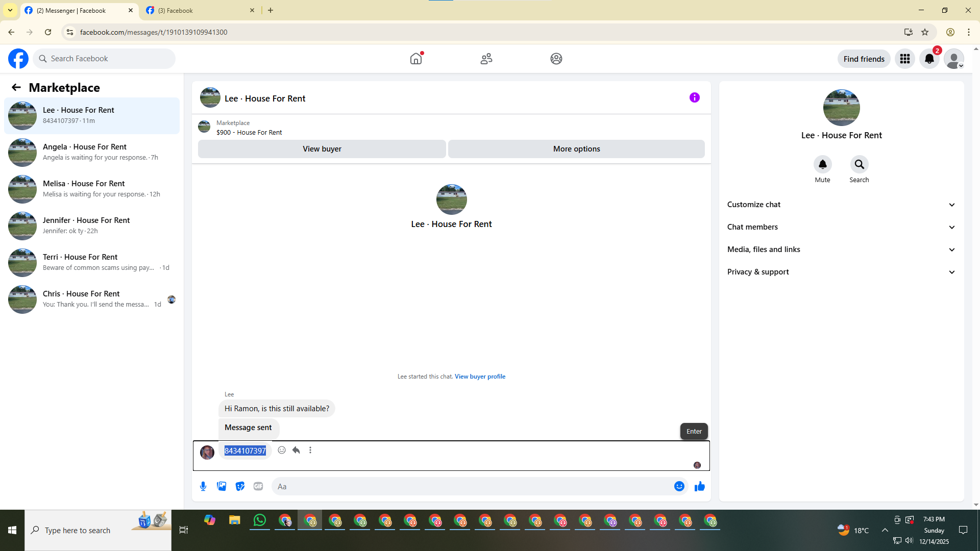The width and height of the screenshot is (980, 551).
Task: Open the GIF picker icon
Action: 258,486
